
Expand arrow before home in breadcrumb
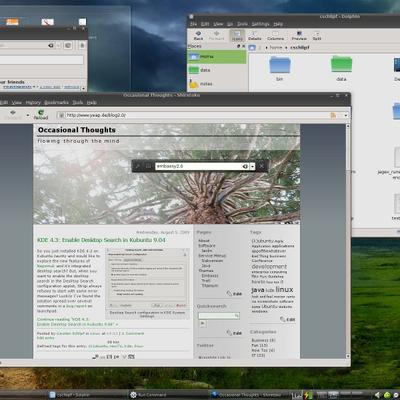point(266,48)
